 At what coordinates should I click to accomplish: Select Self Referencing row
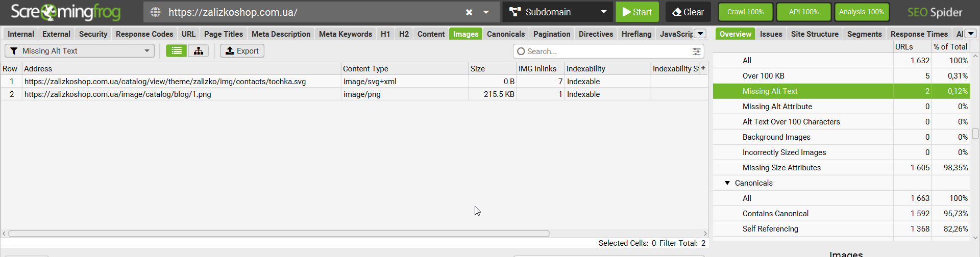tap(841, 229)
